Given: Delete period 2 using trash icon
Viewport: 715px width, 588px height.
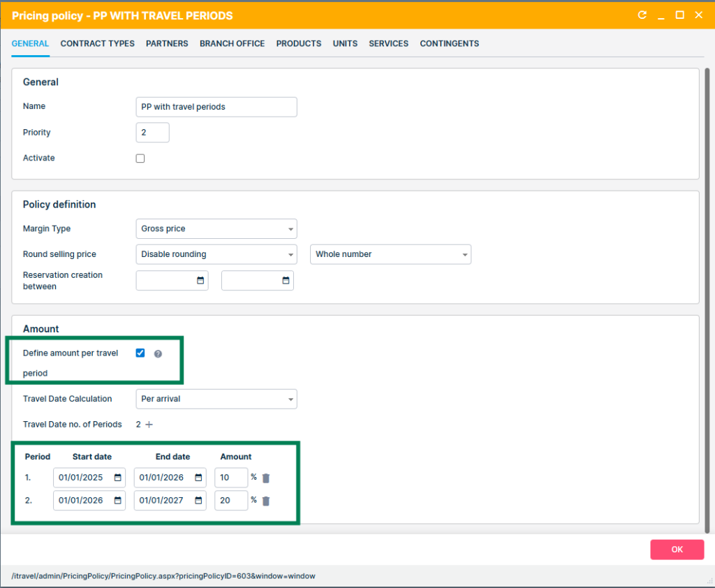Looking at the screenshot, I should [x=266, y=501].
